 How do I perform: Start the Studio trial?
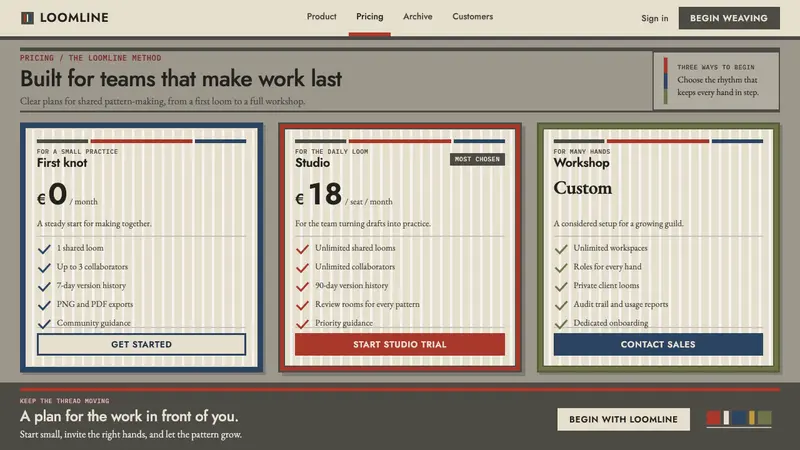coord(399,344)
